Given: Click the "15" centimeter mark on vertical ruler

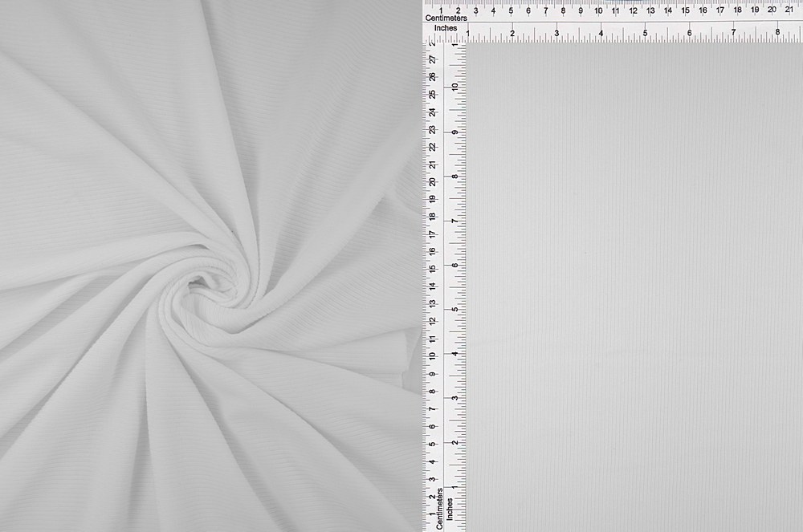Looking at the screenshot, I should click(x=433, y=269).
